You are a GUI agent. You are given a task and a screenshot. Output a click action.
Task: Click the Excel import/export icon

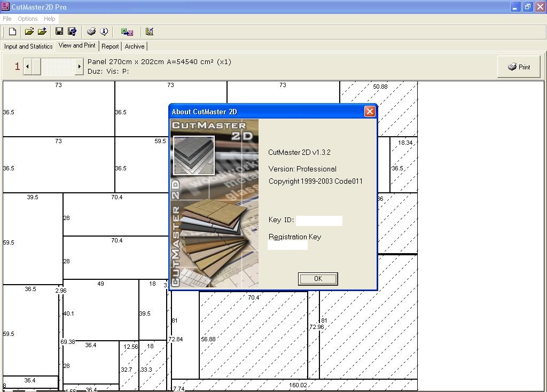point(127,32)
